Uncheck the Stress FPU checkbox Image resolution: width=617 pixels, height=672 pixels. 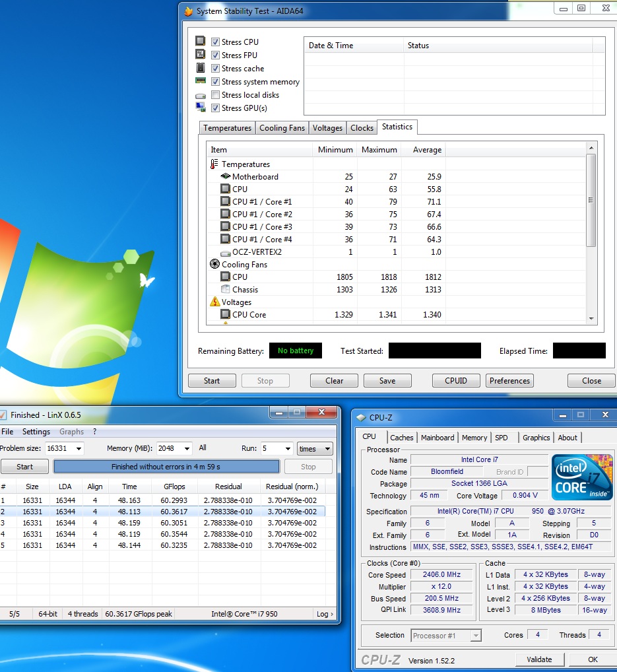tap(216, 55)
